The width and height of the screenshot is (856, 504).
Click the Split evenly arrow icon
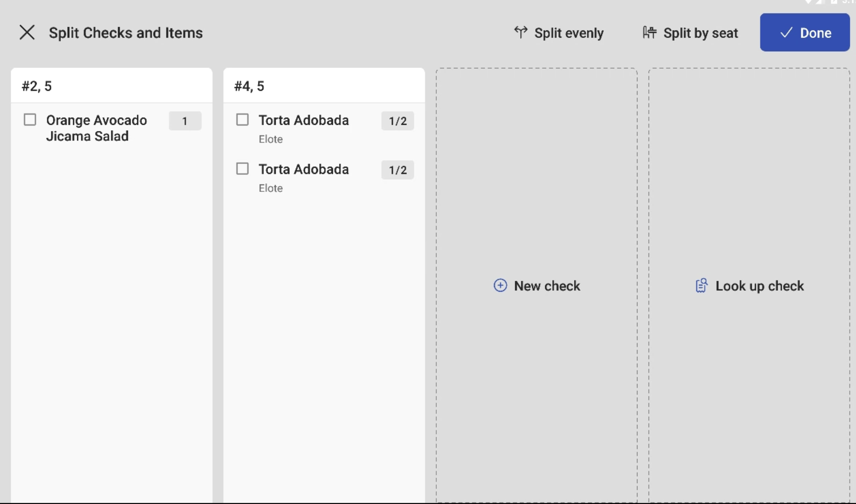(520, 32)
